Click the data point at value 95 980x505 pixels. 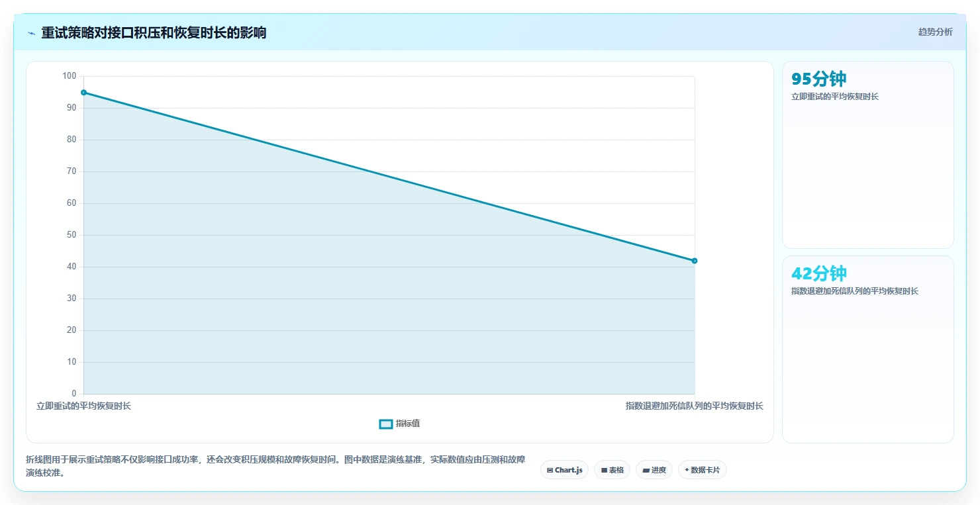pos(83,93)
